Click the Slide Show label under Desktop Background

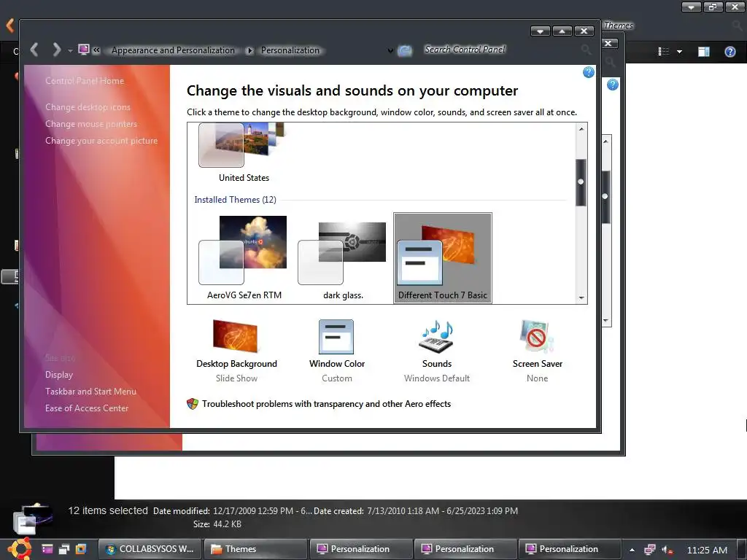[x=236, y=378]
